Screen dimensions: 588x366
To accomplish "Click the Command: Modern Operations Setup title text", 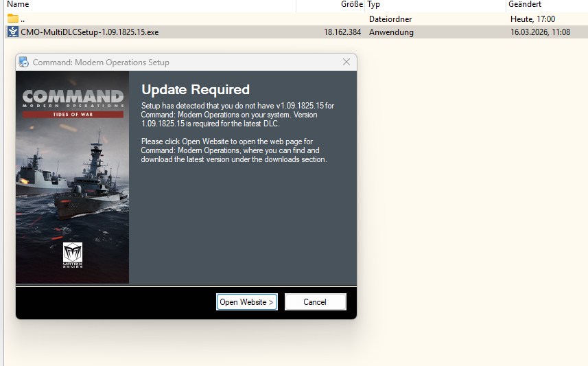I will 101,62.
